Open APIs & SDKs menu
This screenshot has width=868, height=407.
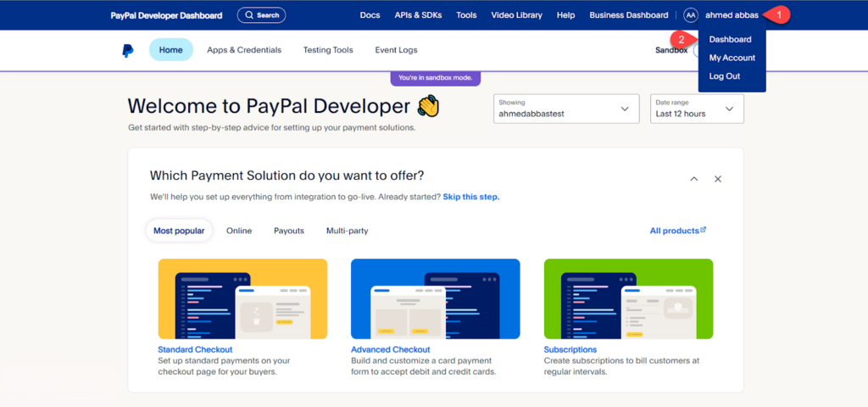pyautogui.click(x=418, y=15)
